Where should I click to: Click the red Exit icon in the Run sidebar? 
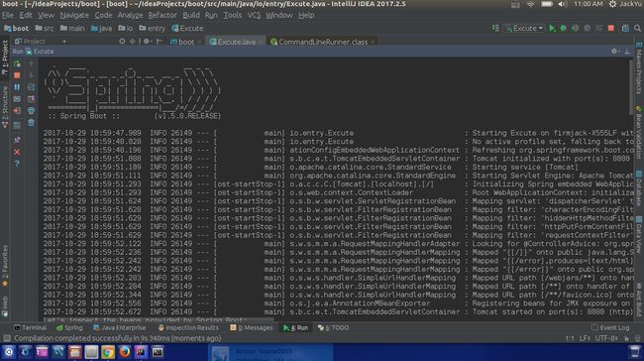click(17, 111)
